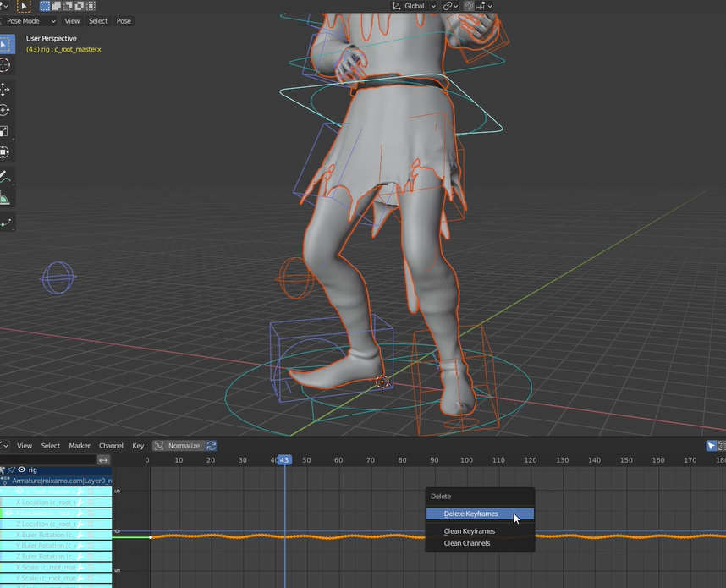Image resolution: width=726 pixels, height=588 pixels.
Task: Toggle proportional editing in the viewport header
Action: [466, 6]
